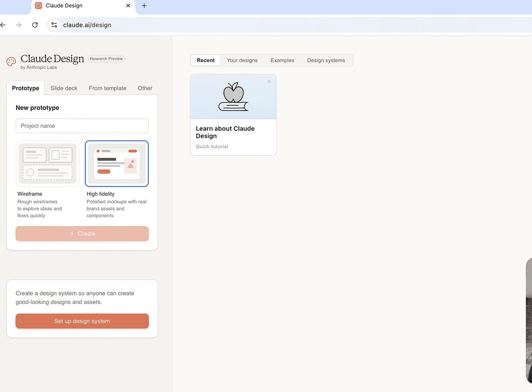Click the Claude Design palette logo icon

pos(11,61)
